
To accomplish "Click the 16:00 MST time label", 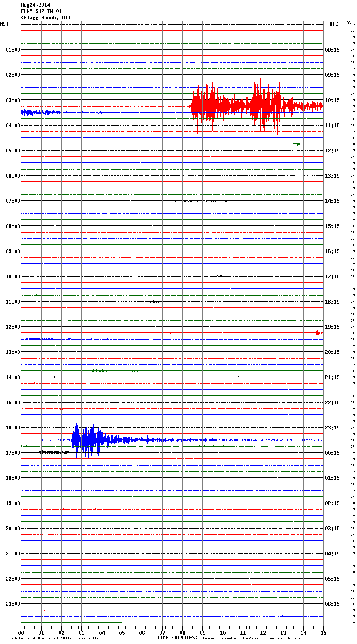I will click(x=13, y=428).
